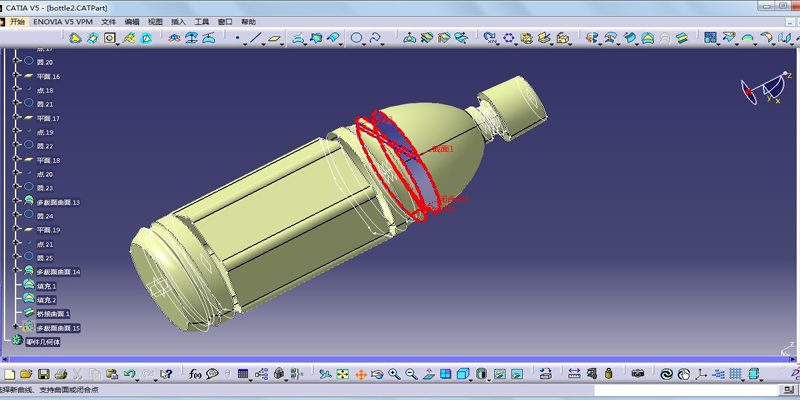
Task: Select the line tool in top toolbar
Action: (x=255, y=38)
